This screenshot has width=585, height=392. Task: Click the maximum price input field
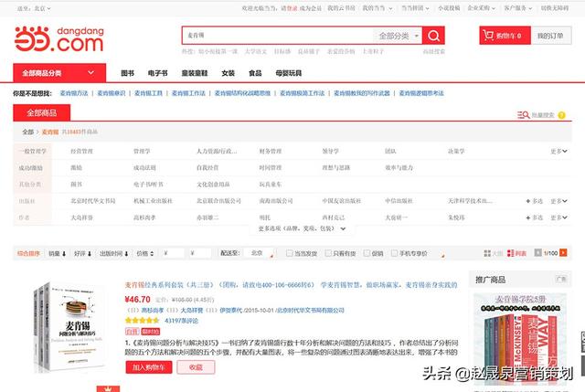199,253
